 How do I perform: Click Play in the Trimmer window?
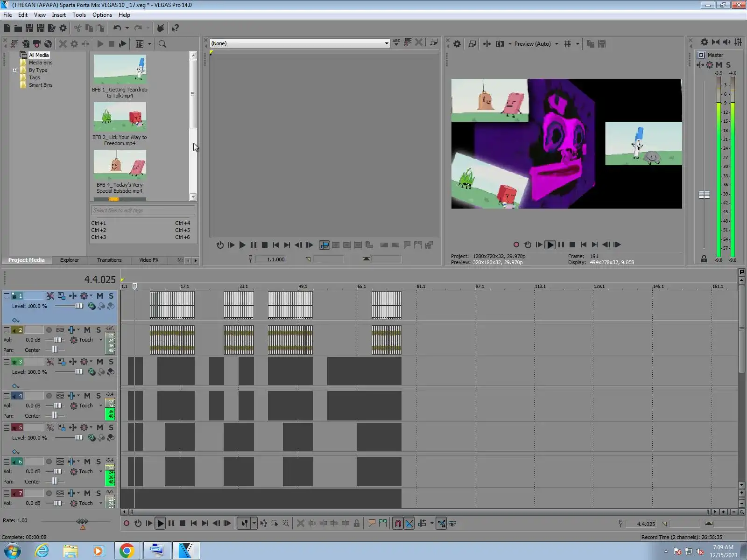pos(242,245)
